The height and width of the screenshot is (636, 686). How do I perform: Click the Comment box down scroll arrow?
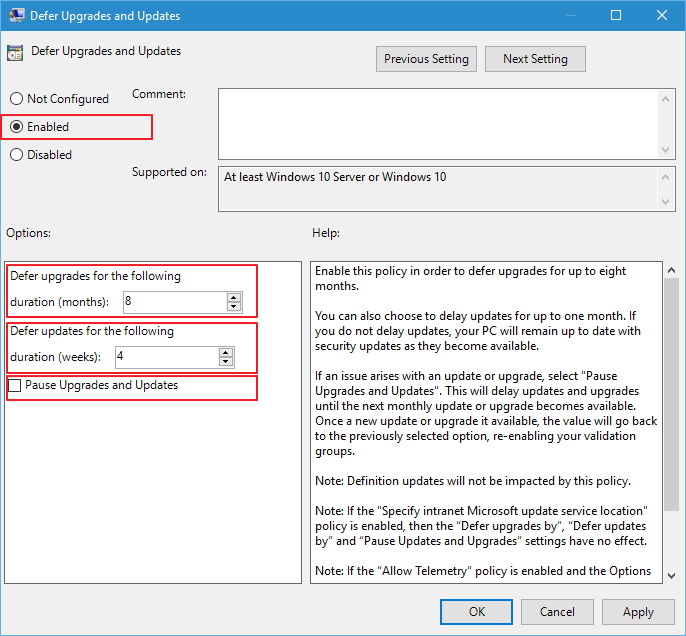click(665, 150)
